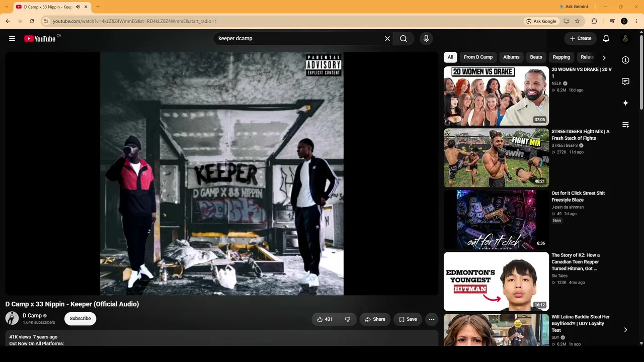Open the Chrome three-dot menu
Image resolution: width=644 pixels, height=362 pixels.
636,21
